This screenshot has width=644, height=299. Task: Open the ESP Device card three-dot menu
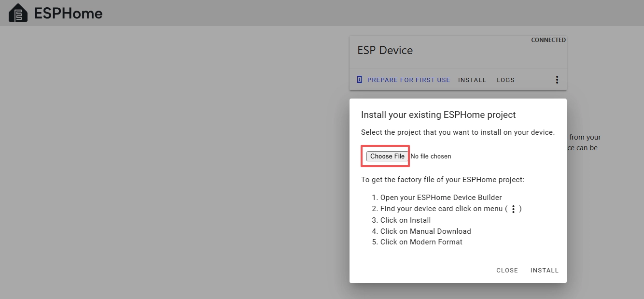click(557, 80)
